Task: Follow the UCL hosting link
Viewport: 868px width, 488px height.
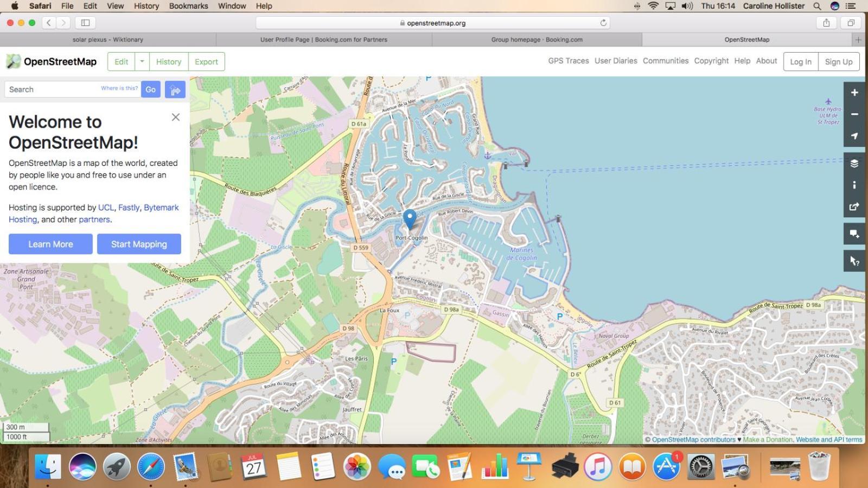Action: click(106, 207)
